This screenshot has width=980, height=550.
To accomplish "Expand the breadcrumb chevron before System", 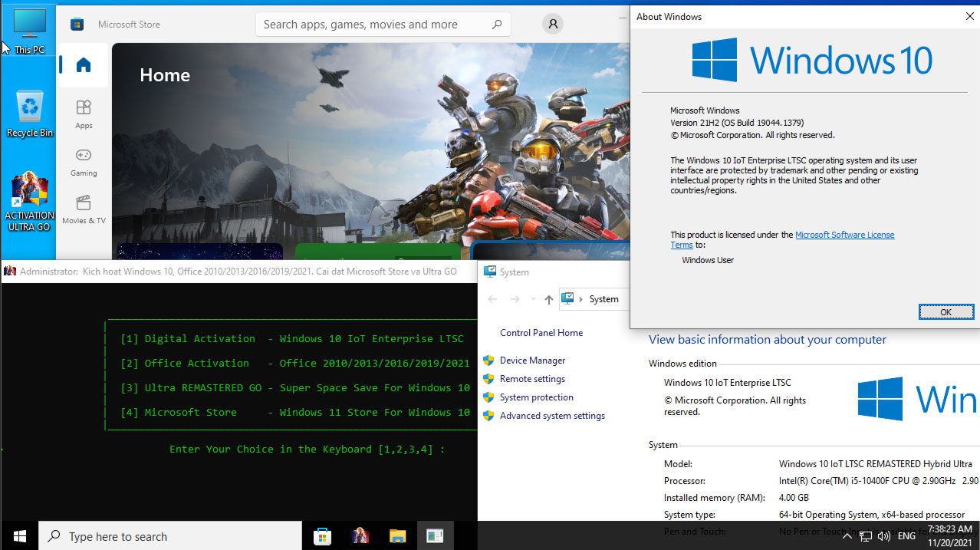I will click(x=580, y=299).
